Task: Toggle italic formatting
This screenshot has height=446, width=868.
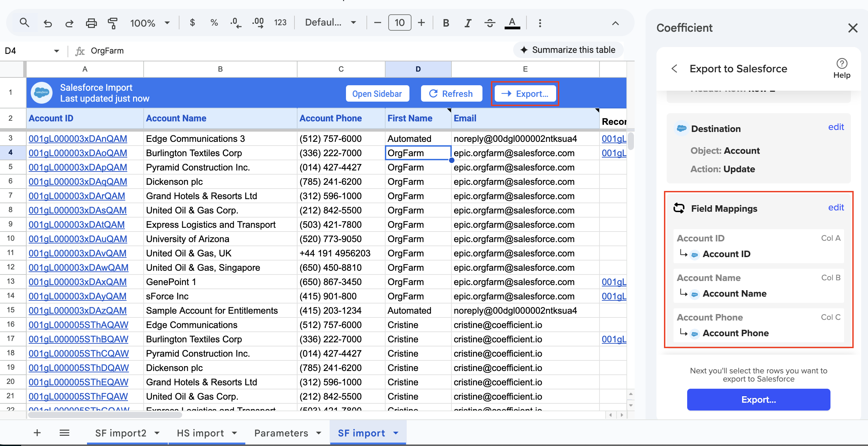Action: [x=468, y=23]
